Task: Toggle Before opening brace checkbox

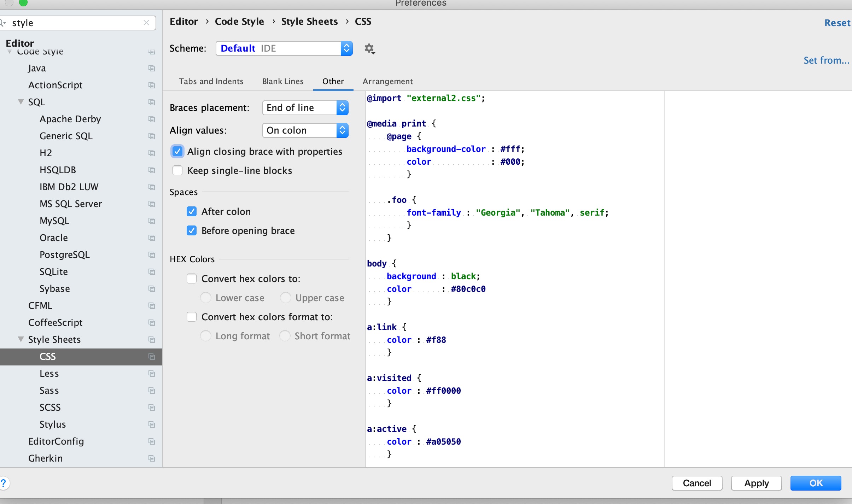Action: 192,231
